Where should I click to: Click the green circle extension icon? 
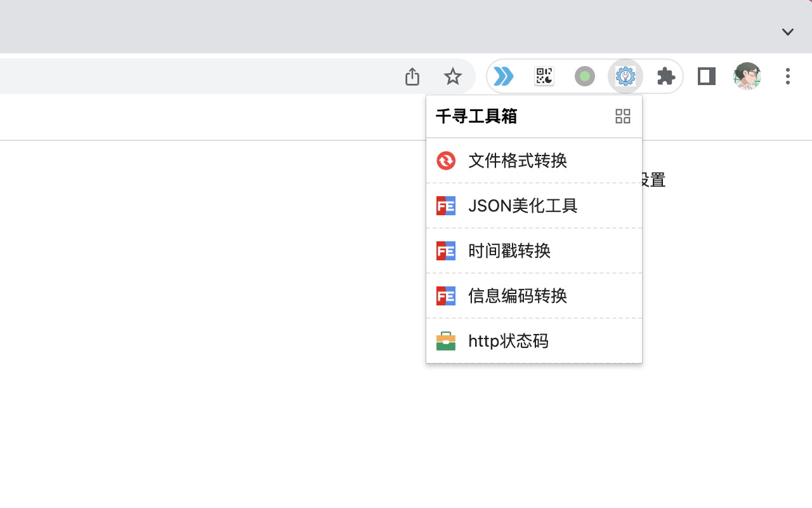point(584,76)
